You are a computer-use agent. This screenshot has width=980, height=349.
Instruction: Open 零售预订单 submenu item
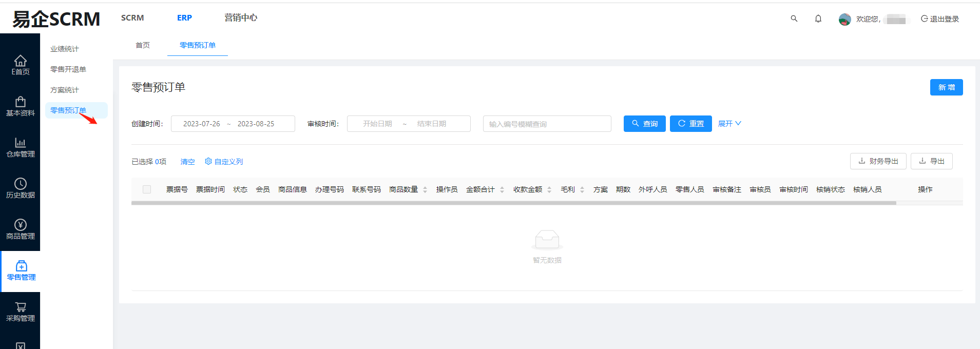click(x=76, y=110)
